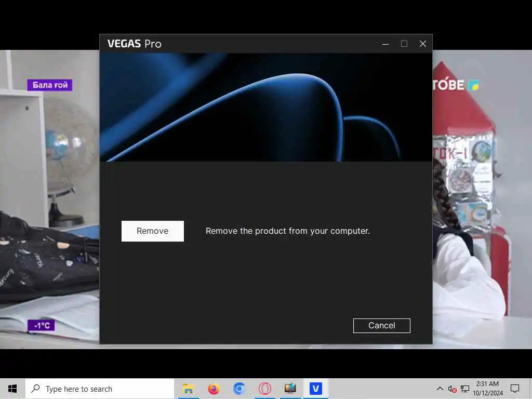Select the VEGAS Pro taskbar icon
The height and width of the screenshot is (399, 532).
pos(315,389)
